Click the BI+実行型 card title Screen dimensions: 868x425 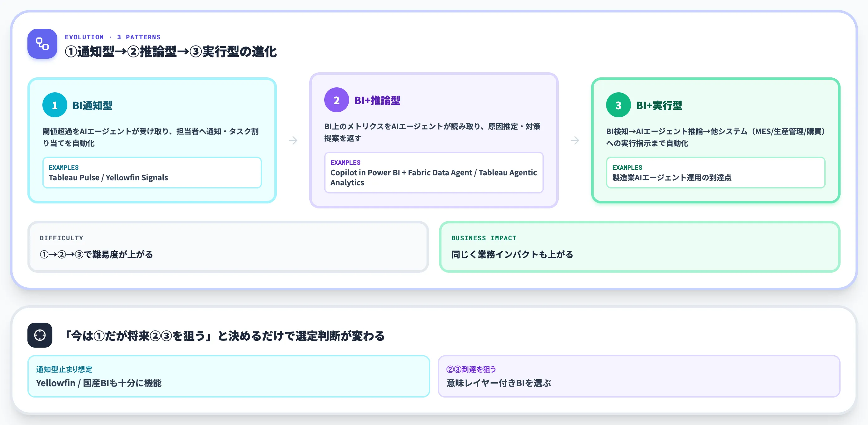(x=659, y=105)
